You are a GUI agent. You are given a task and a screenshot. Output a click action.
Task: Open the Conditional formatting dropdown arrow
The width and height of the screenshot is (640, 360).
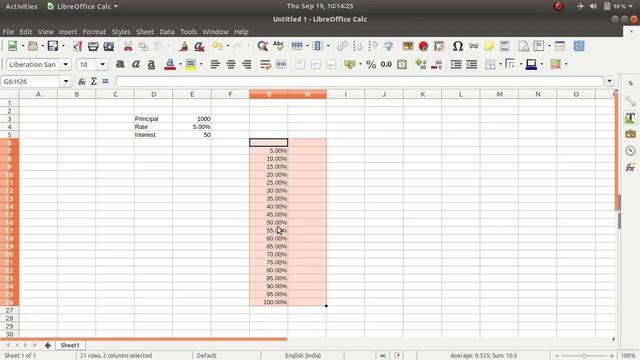coord(566,64)
